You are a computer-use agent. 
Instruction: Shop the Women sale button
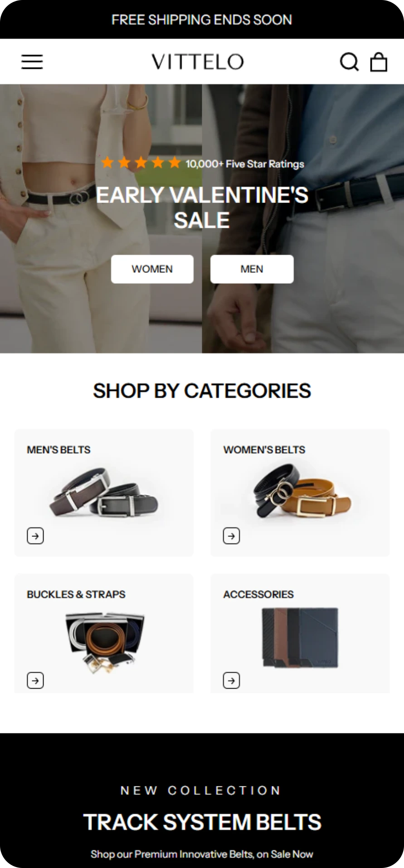tap(152, 269)
